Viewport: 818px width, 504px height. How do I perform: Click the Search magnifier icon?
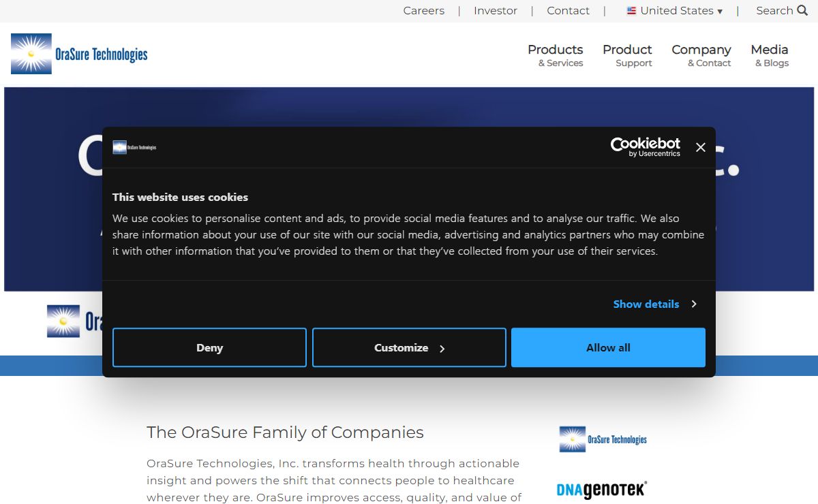(x=802, y=10)
